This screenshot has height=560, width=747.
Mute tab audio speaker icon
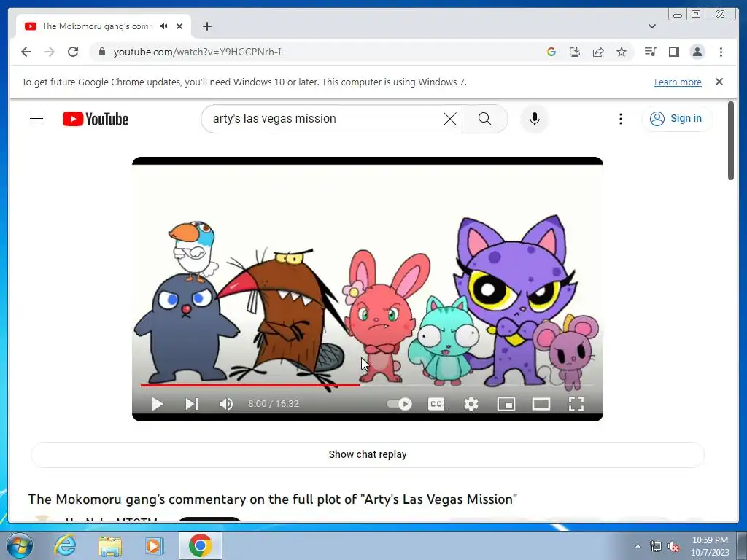coord(164,26)
